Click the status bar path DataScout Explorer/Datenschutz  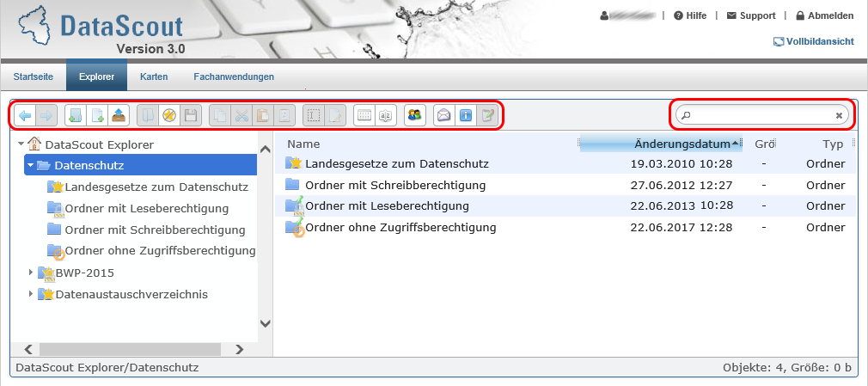107,367
